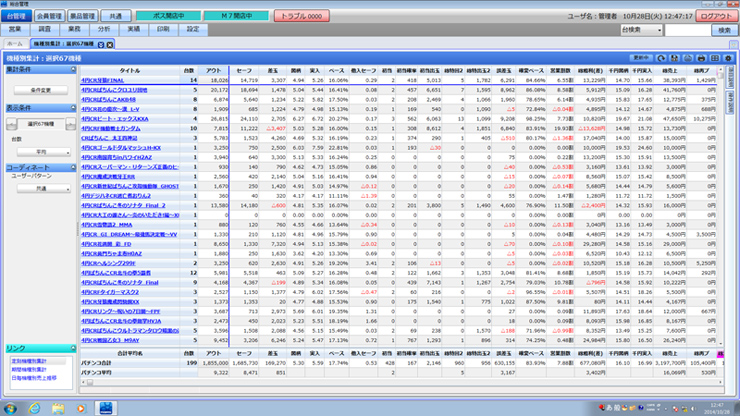Click the search text field next to 台検索
740x416 pixels.
pos(687,30)
